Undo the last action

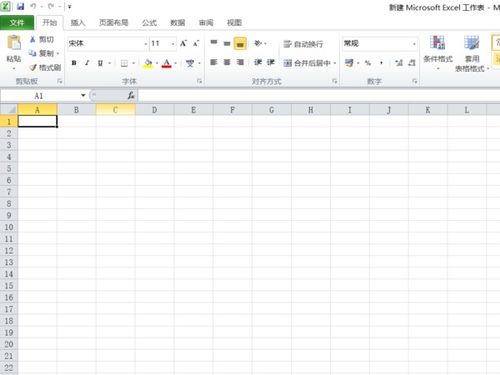coord(33,6)
